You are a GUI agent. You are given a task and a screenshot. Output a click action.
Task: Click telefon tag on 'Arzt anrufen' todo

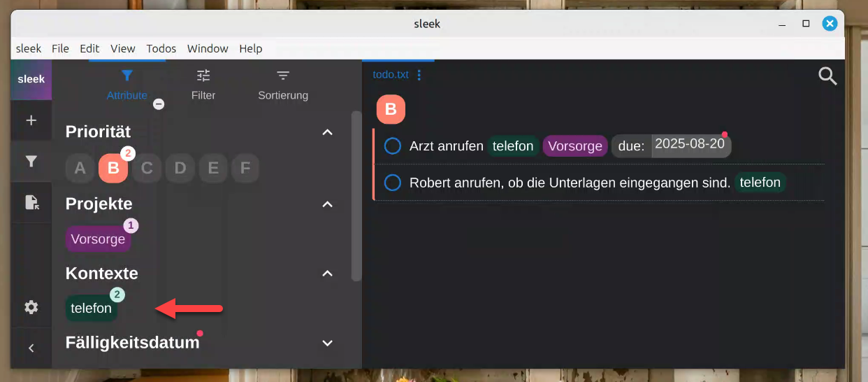tap(513, 146)
